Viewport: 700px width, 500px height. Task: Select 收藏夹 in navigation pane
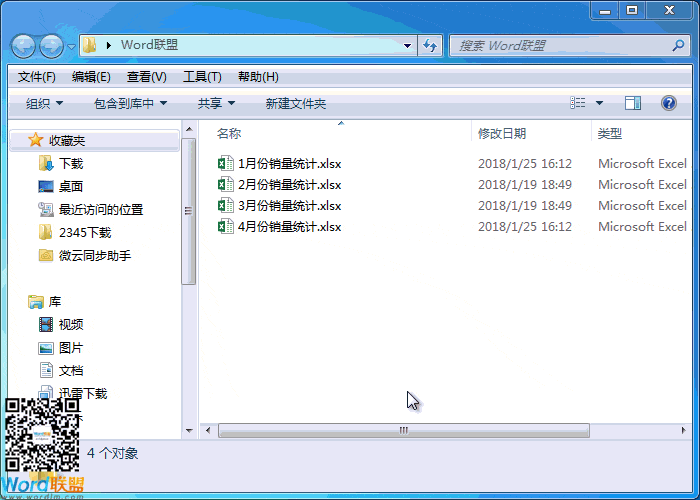click(67, 141)
